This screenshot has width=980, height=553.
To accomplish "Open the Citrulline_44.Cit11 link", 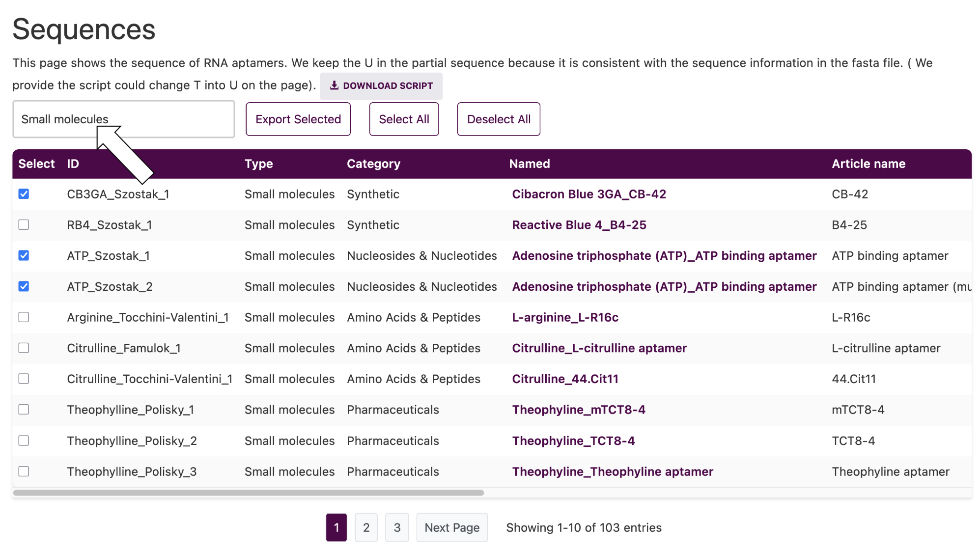I will (565, 379).
